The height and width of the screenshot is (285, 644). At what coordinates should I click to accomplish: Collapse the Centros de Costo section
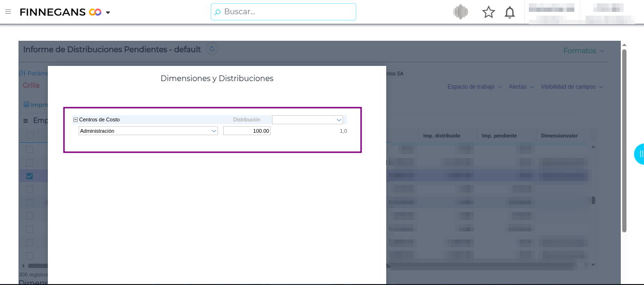(x=75, y=120)
